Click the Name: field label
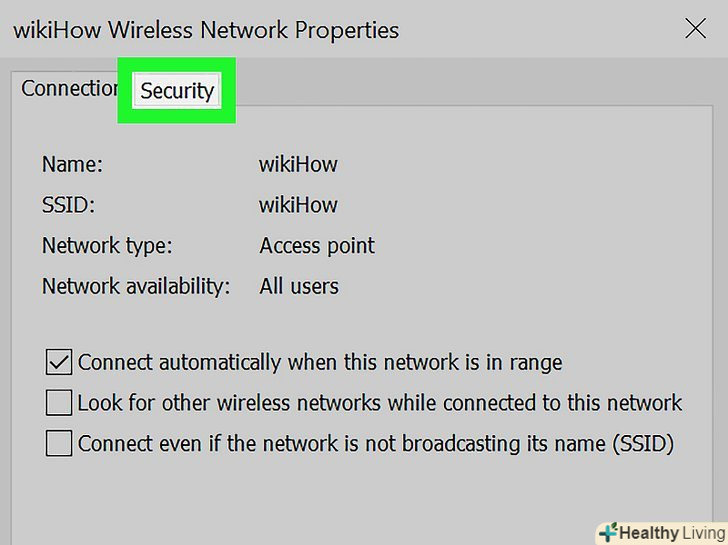728x545 pixels. click(x=72, y=164)
